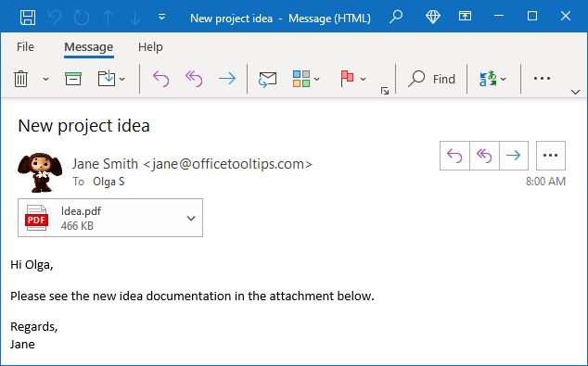The image size is (588, 366).
Task: Delete the message with the trash icon
Action: (x=21, y=79)
